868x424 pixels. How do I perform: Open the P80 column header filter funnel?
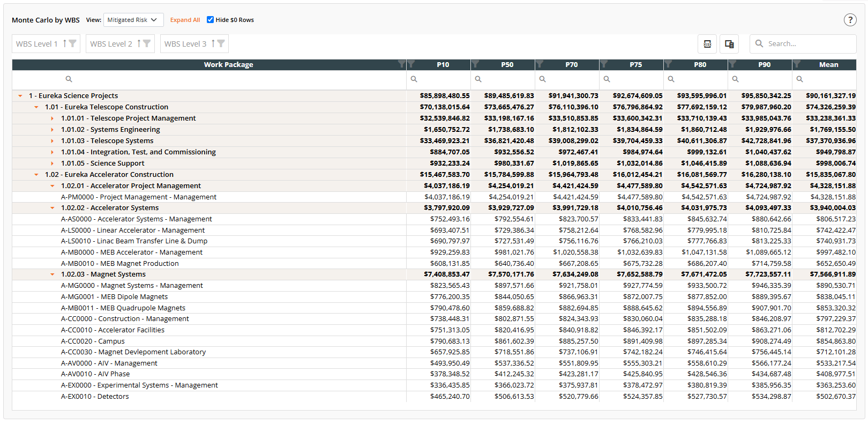[x=669, y=64]
